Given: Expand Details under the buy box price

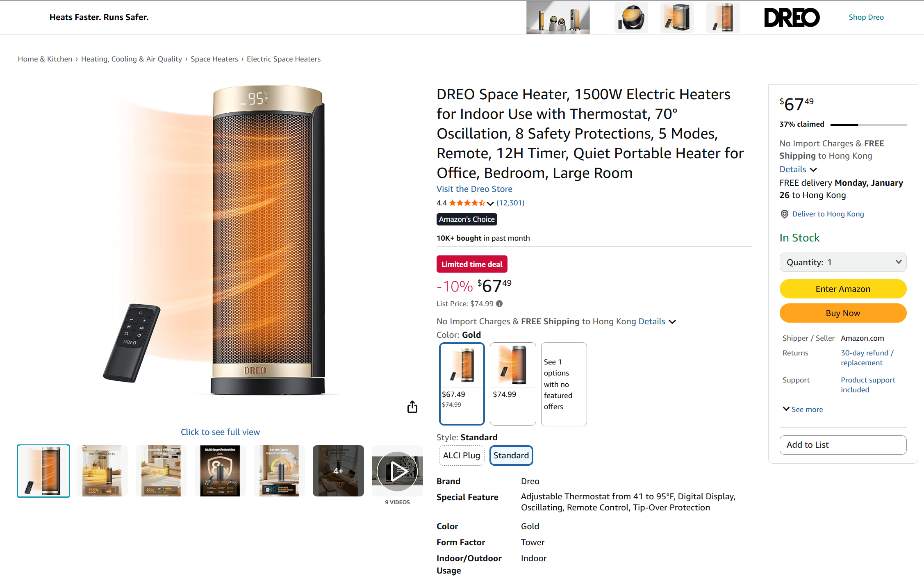Looking at the screenshot, I should tap(798, 169).
